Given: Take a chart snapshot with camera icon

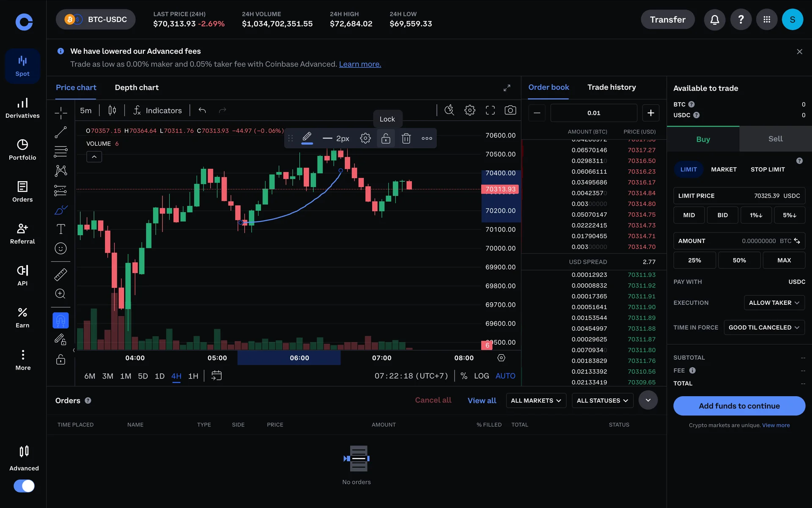Looking at the screenshot, I should [x=510, y=110].
